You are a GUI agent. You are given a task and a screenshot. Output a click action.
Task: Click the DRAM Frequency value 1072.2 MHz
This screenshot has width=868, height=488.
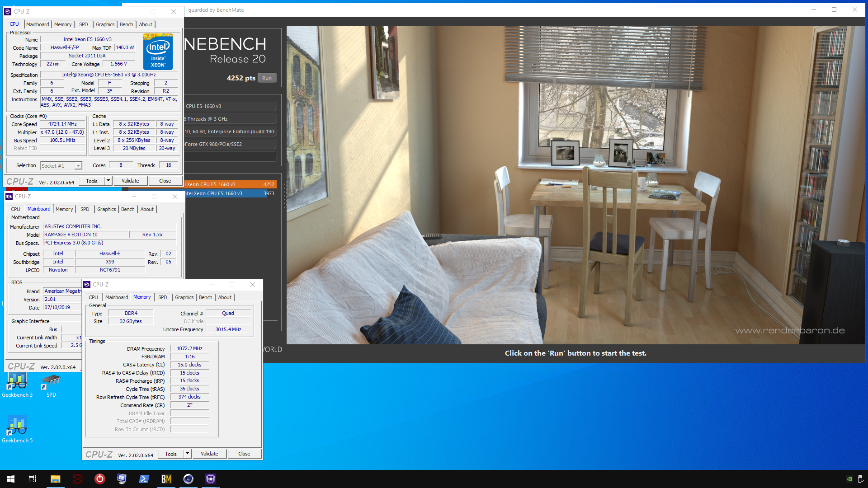tap(189, 349)
